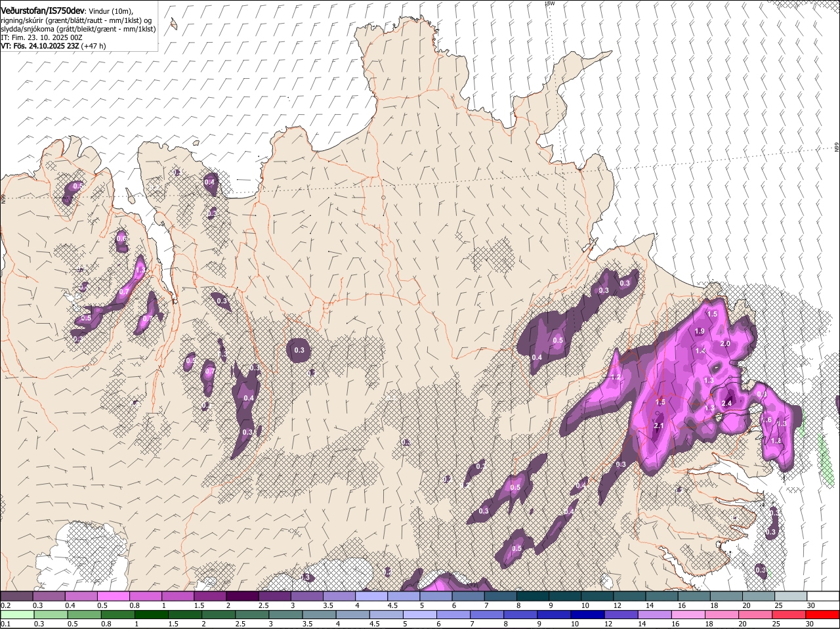Click the 2.1 snowfall value on the map
Screen dimensions: 840x629
coord(660,425)
